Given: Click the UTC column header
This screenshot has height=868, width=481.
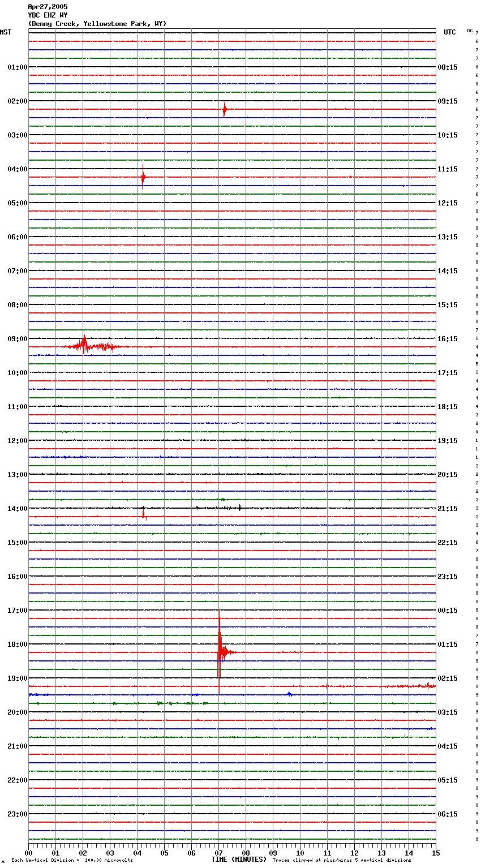Looking at the screenshot, I should [450, 32].
